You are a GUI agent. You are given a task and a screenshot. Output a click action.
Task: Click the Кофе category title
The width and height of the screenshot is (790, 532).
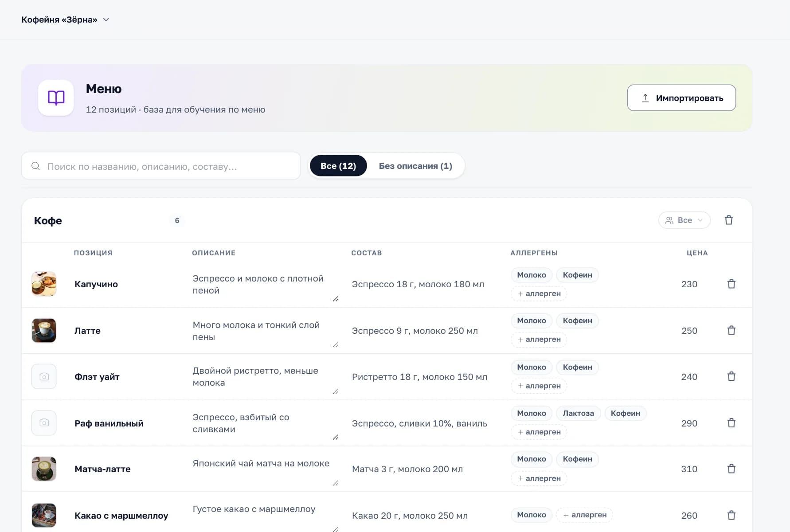tap(48, 221)
